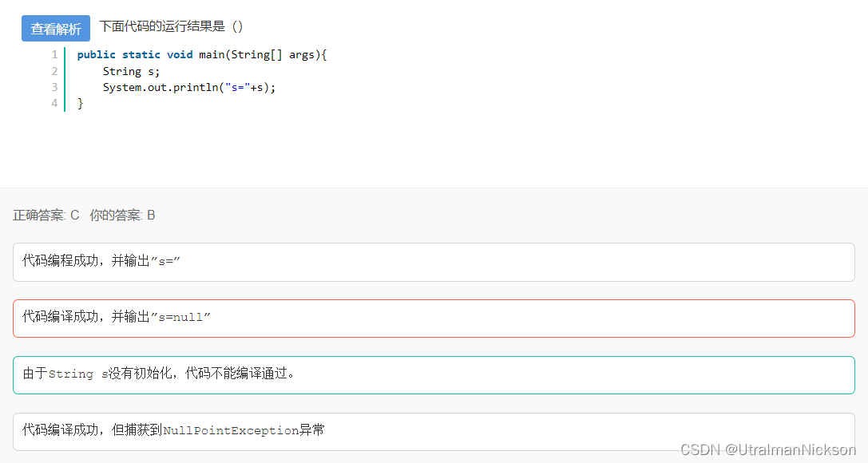Click code line number 2
Viewport: 868px width, 463px height.
point(54,71)
